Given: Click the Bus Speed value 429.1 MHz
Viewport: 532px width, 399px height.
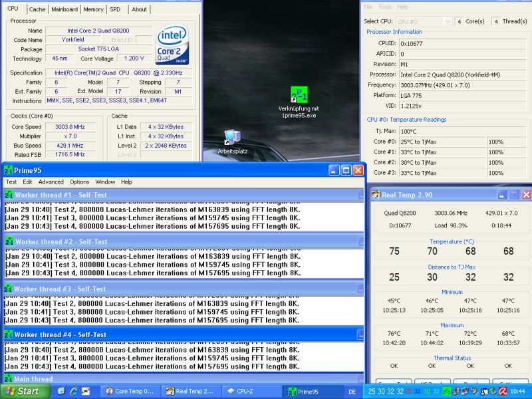Looking at the screenshot, I should (x=70, y=145).
